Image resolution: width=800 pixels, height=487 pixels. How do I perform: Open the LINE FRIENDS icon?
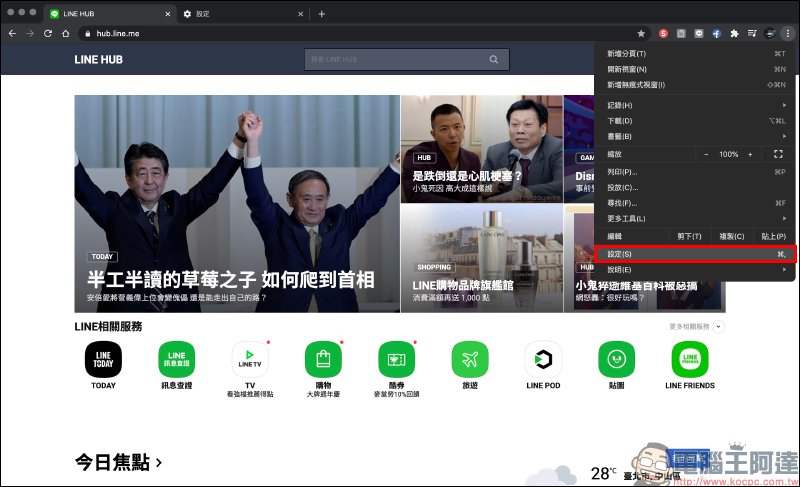[690, 360]
